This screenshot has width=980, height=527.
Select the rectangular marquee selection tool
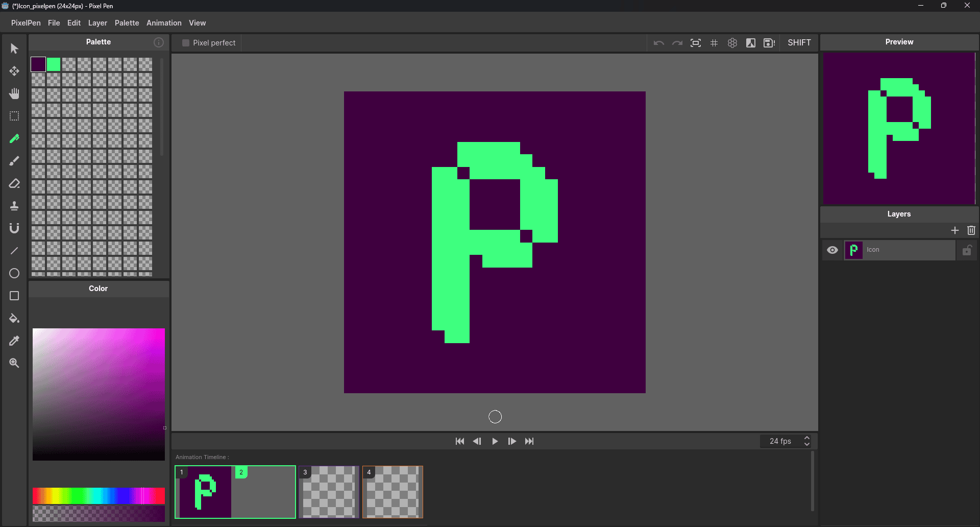click(14, 116)
